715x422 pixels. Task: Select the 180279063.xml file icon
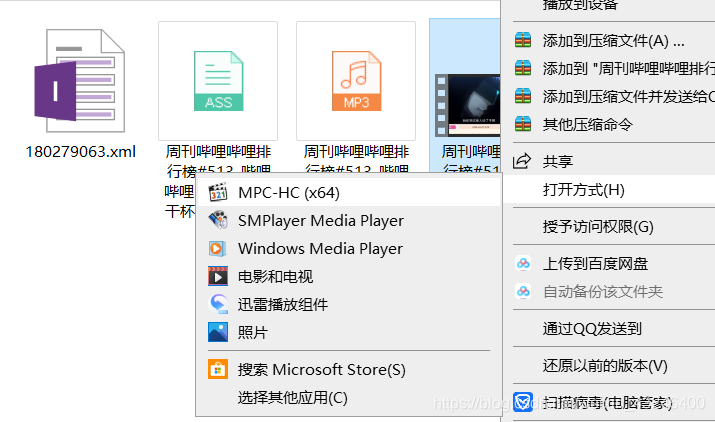pos(80,81)
